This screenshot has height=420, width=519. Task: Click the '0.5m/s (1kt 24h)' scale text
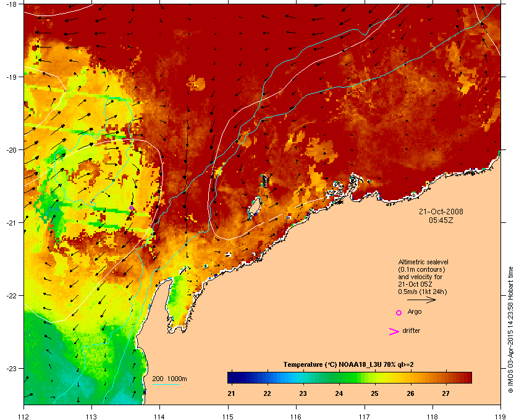coord(423,292)
